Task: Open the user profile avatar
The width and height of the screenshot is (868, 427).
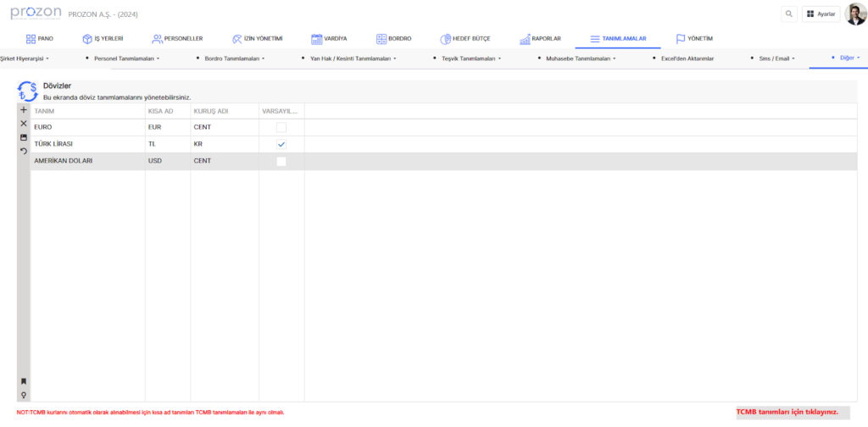Action: [x=855, y=14]
